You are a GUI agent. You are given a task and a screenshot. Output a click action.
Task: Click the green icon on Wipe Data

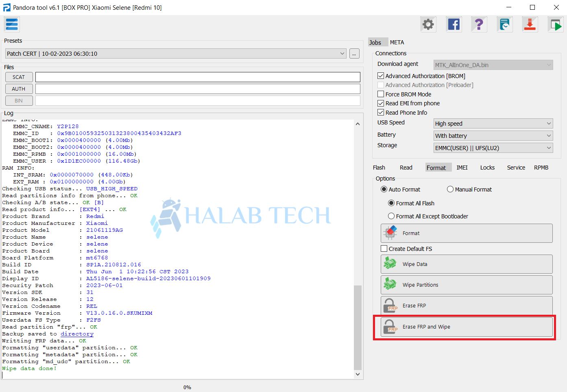[x=390, y=264]
